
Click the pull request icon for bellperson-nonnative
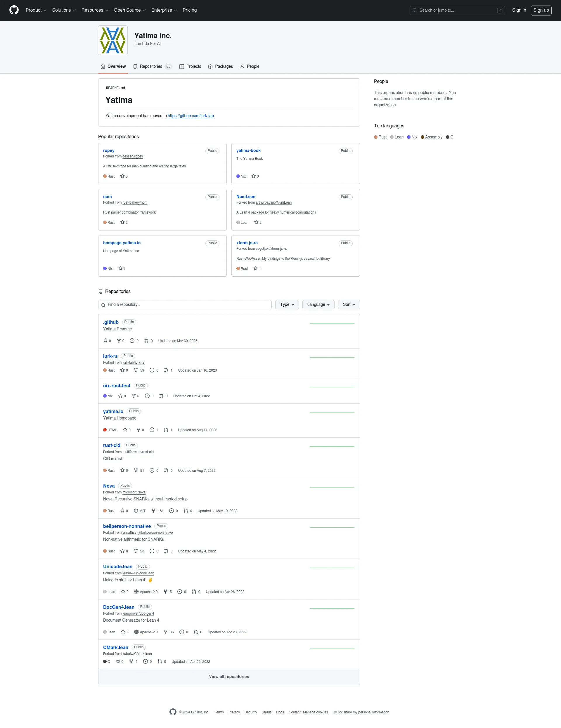click(x=166, y=551)
